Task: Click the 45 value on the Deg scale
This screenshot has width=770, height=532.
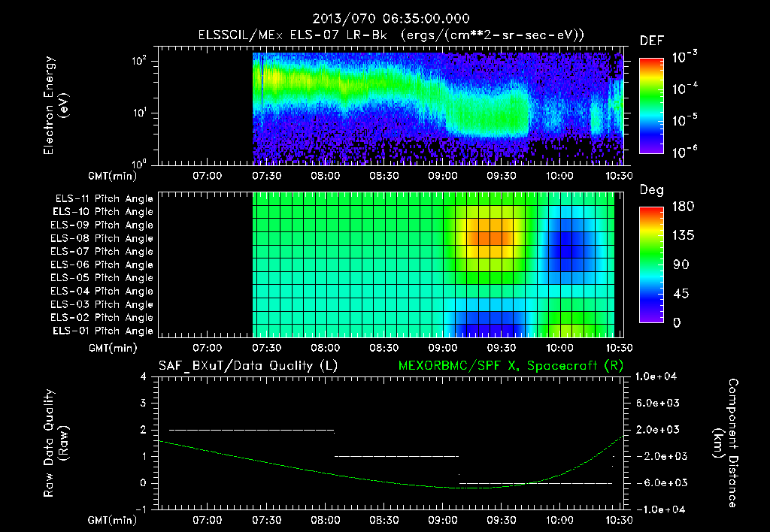Action: [681, 294]
